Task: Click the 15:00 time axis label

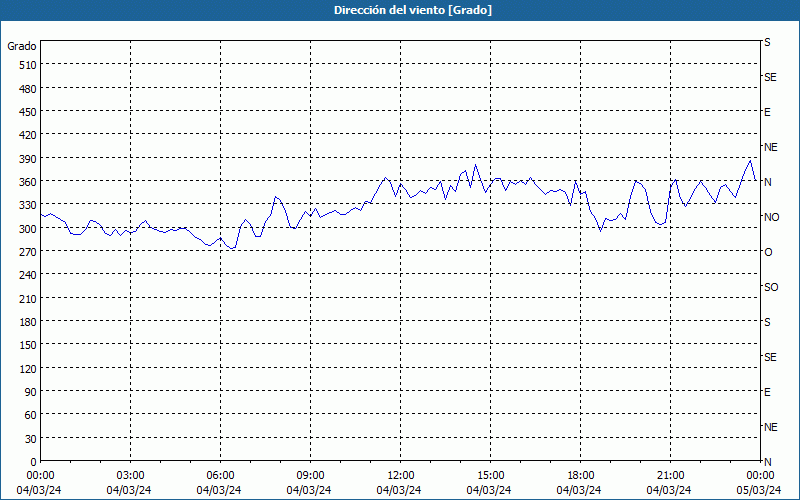Action: click(490, 476)
